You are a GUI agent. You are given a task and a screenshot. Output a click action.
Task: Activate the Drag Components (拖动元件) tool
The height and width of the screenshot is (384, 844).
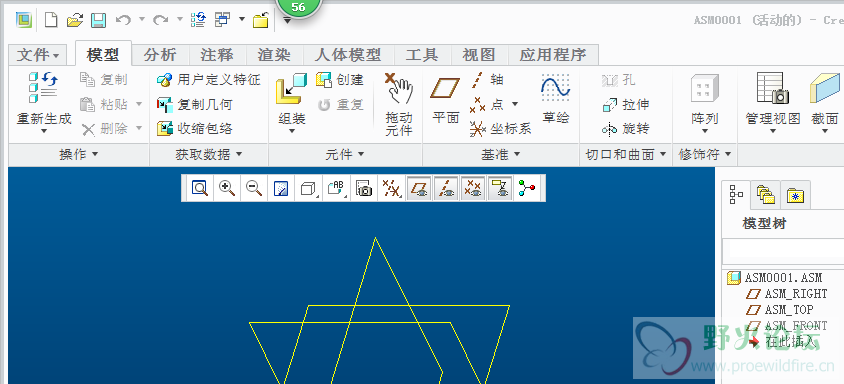398,89
